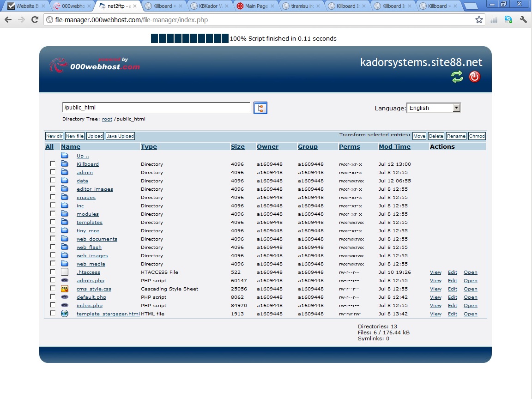Select all entries via All link
Viewport: 532px width, 399px height.
point(49,146)
